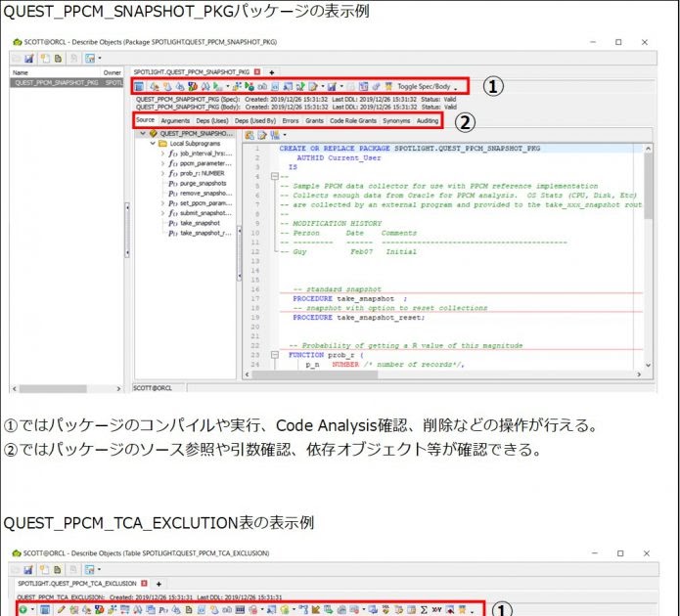Select the Source tab
The width and height of the screenshot is (680, 616).
click(x=145, y=120)
